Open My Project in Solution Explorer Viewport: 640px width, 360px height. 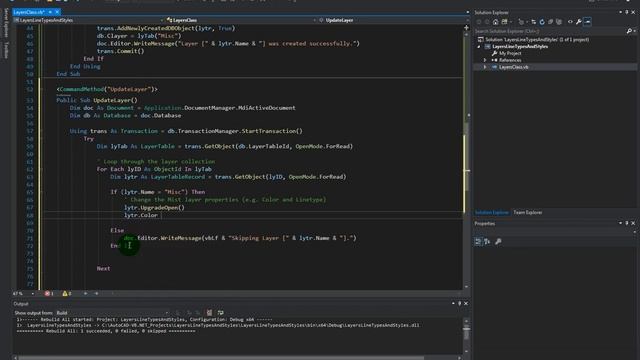coord(507,53)
